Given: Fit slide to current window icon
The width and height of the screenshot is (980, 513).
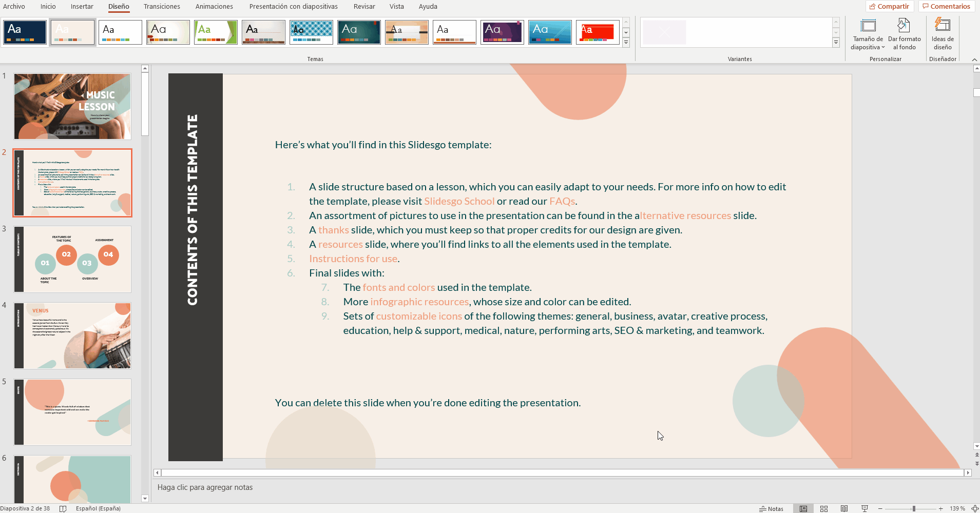Looking at the screenshot, I should 974,508.
